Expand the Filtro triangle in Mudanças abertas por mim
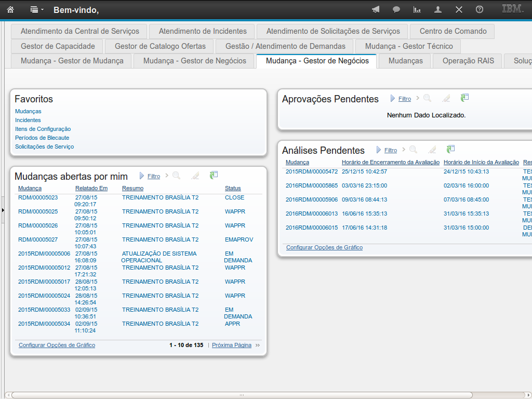 (x=142, y=176)
